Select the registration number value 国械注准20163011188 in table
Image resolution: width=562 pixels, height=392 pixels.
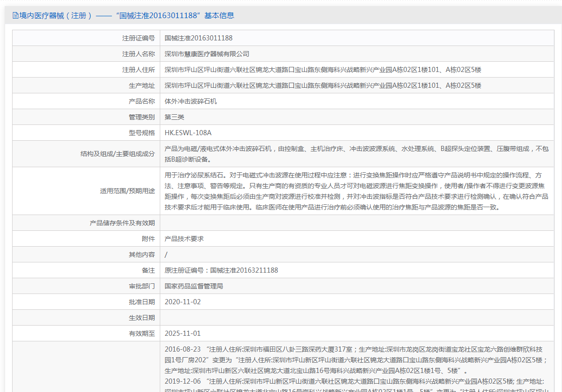198,38
